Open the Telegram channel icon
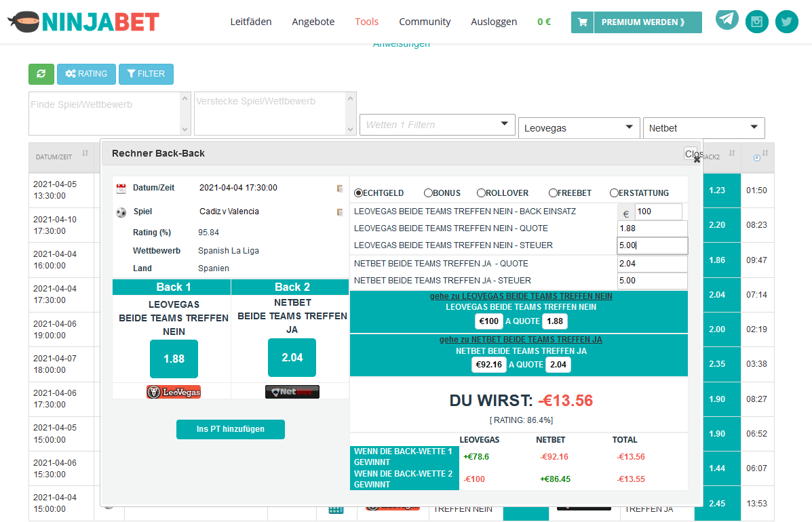This screenshot has width=812, height=522. (727, 20)
